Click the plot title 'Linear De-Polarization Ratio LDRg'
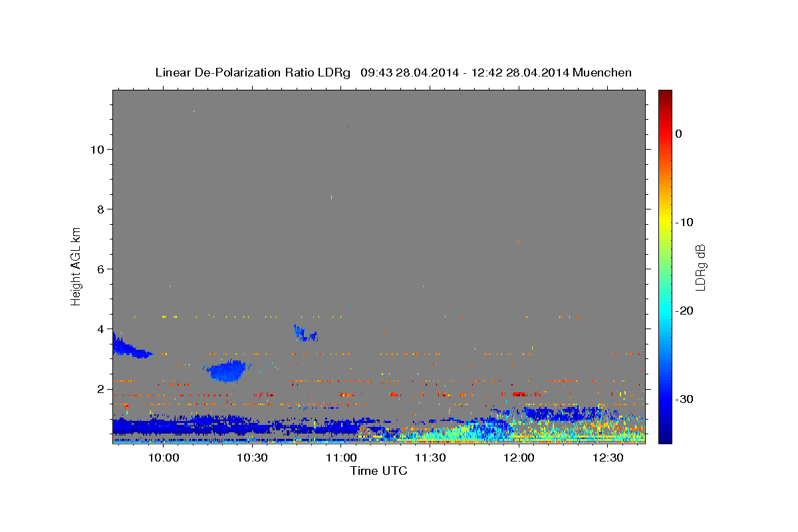This screenshot has width=798, height=532. [x=253, y=72]
